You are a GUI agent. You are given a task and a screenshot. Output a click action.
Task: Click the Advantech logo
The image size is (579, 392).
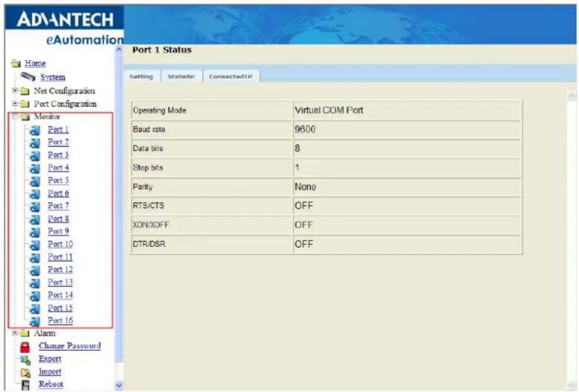(x=65, y=19)
